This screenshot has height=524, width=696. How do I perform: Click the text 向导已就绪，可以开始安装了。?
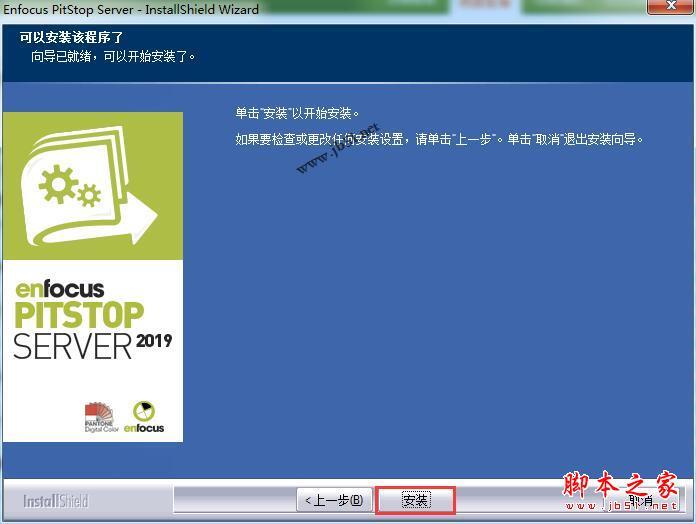(113, 56)
